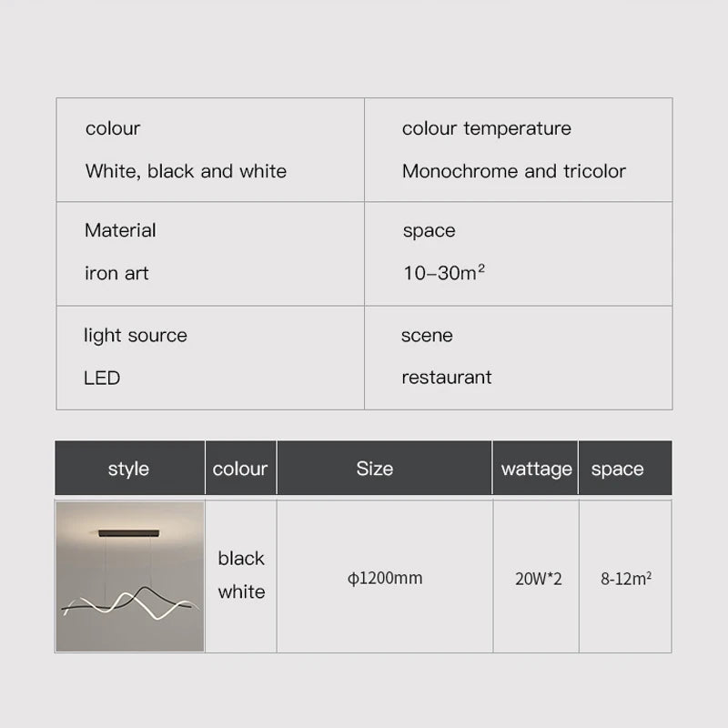Click the dark "colour" column header
This screenshot has height=728, width=728.
[x=240, y=469]
